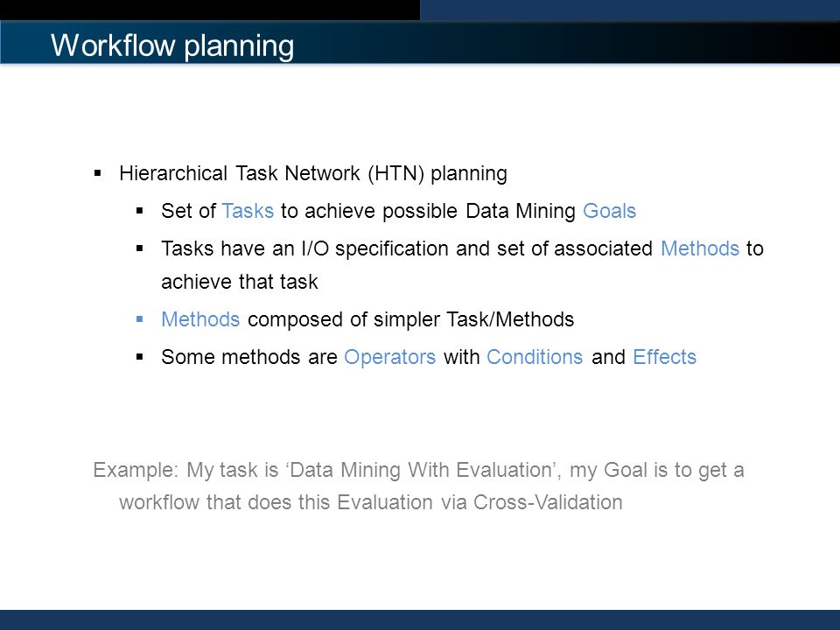Click the dark blue footer bar
840x630 pixels.
pos(420,619)
